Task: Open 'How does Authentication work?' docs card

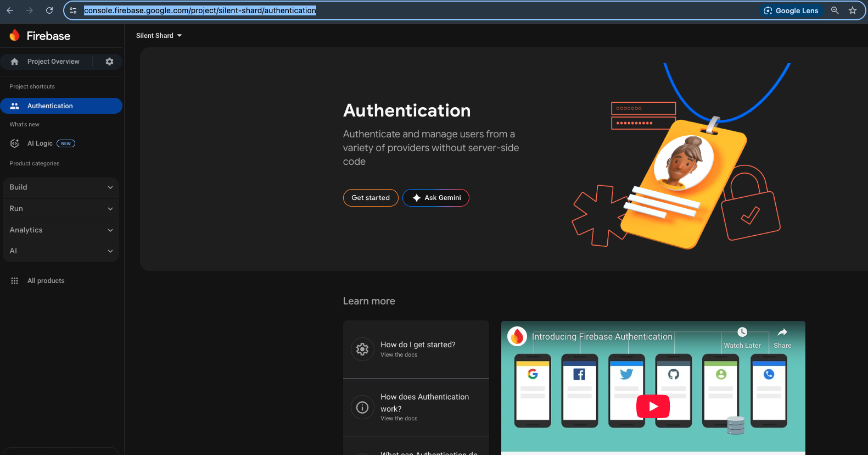Action: click(416, 407)
